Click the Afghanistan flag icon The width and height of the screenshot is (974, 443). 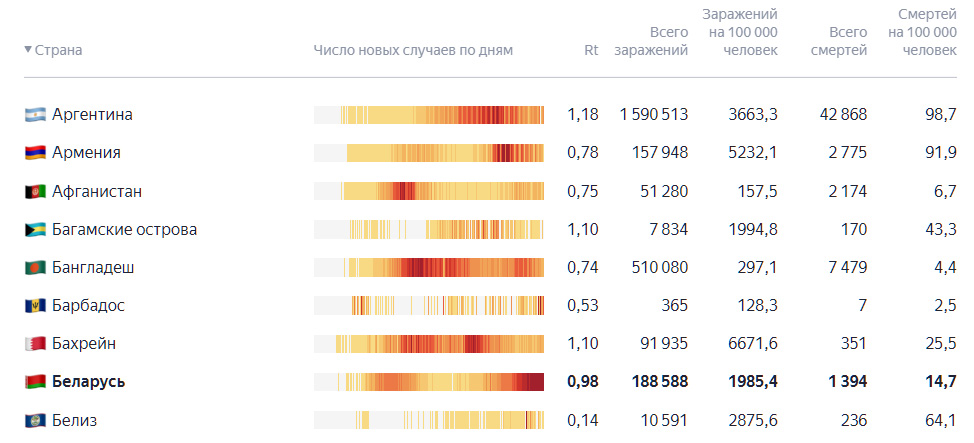click(x=35, y=191)
